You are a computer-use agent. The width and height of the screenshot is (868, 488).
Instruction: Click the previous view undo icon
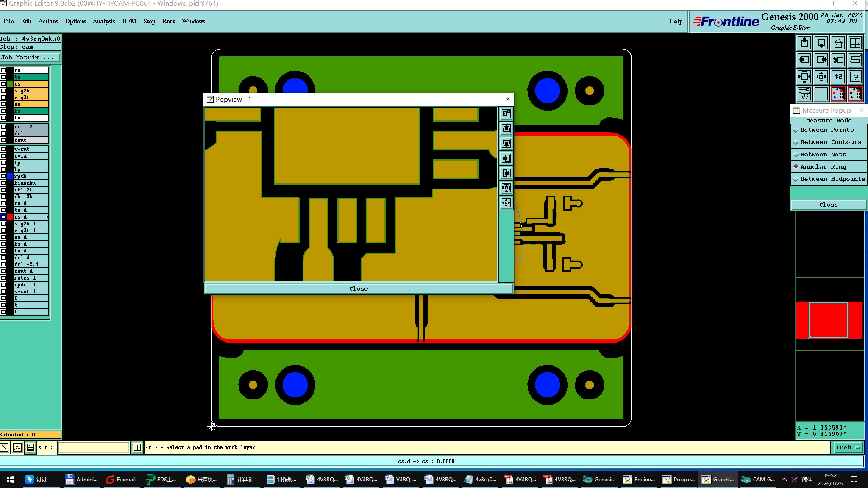[x=838, y=60]
